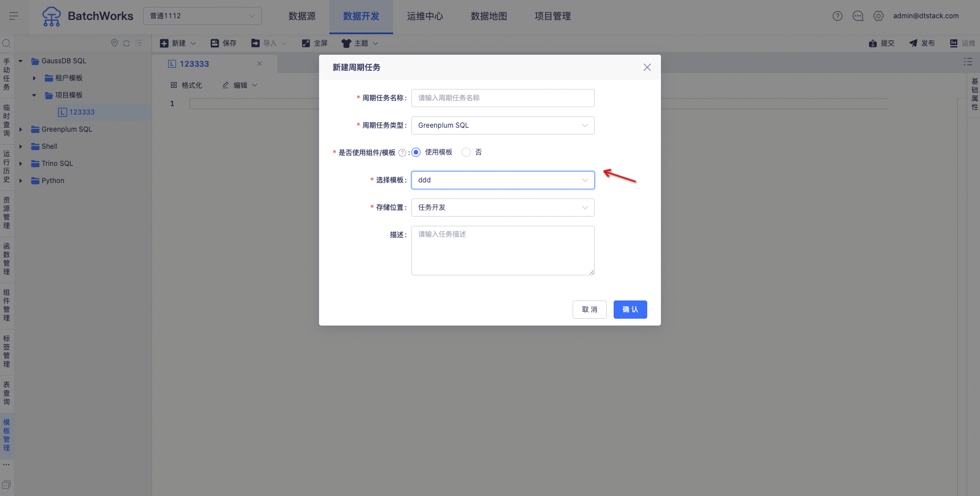Image resolution: width=980 pixels, height=496 pixels.
Task: Click the BatchWorks cloud logo
Action: pos(51,17)
